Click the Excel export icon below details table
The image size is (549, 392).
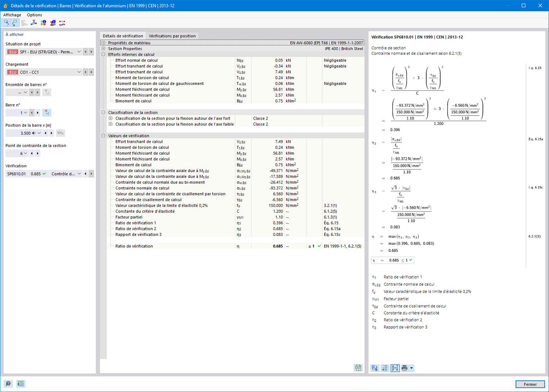[x=358, y=368]
